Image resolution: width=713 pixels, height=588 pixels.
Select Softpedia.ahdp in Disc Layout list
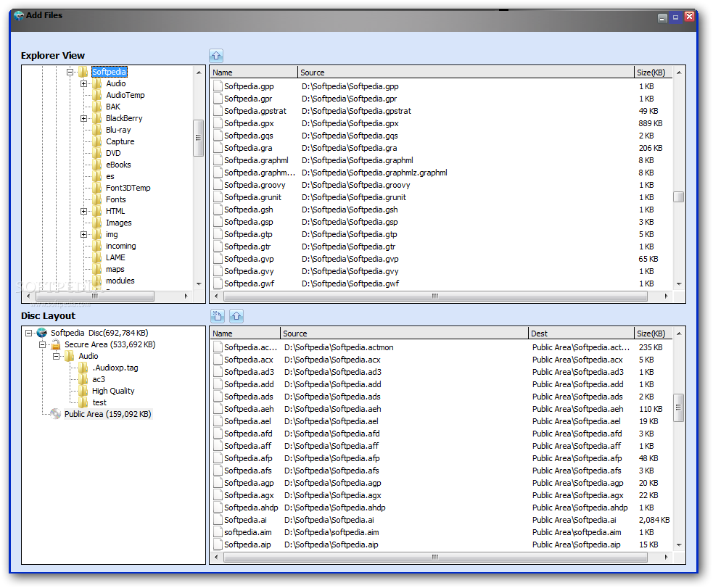click(x=251, y=508)
